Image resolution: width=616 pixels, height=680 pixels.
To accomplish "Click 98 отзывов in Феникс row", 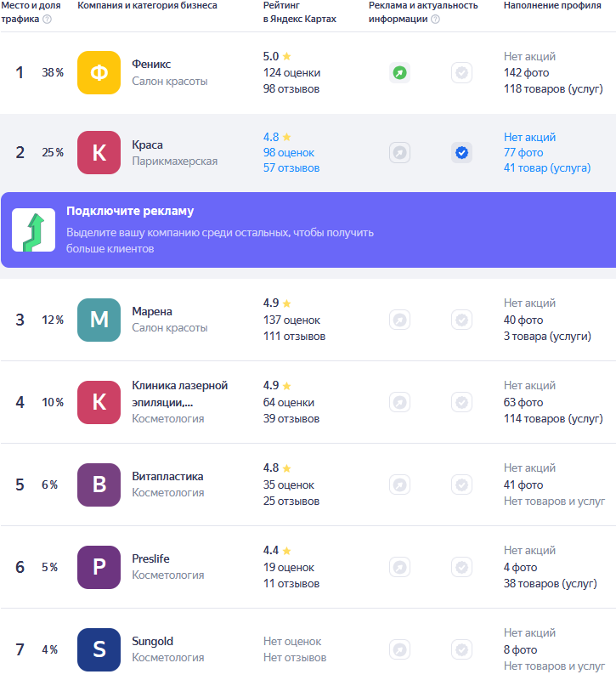I will click(291, 89).
